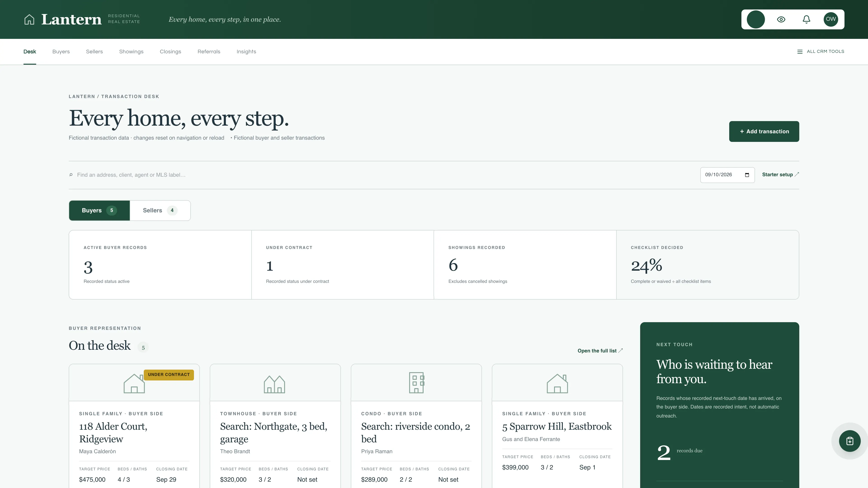Open the Insights tab
Image resolution: width=868 pixels, height=488 pixels.
(246, 52)
